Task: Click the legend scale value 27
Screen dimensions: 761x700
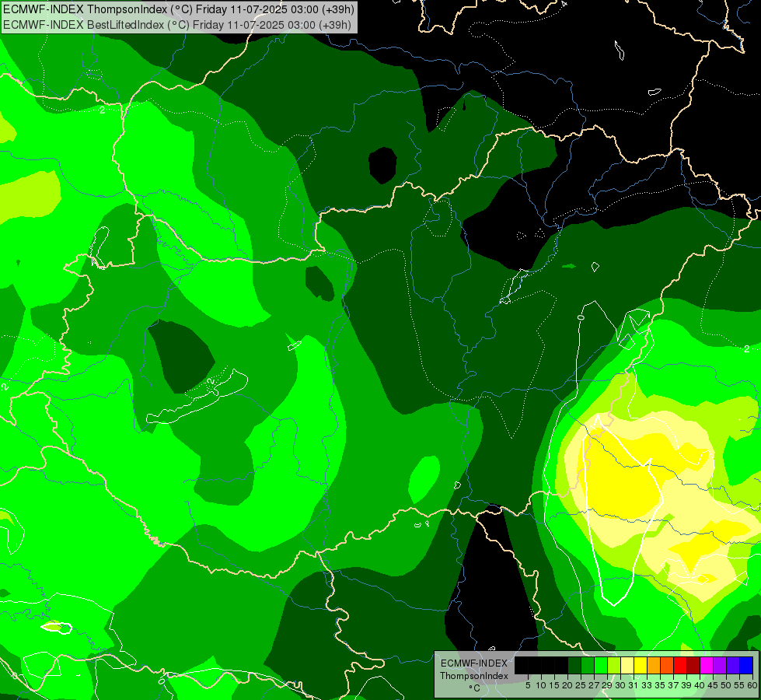Action: pos(594,685)
